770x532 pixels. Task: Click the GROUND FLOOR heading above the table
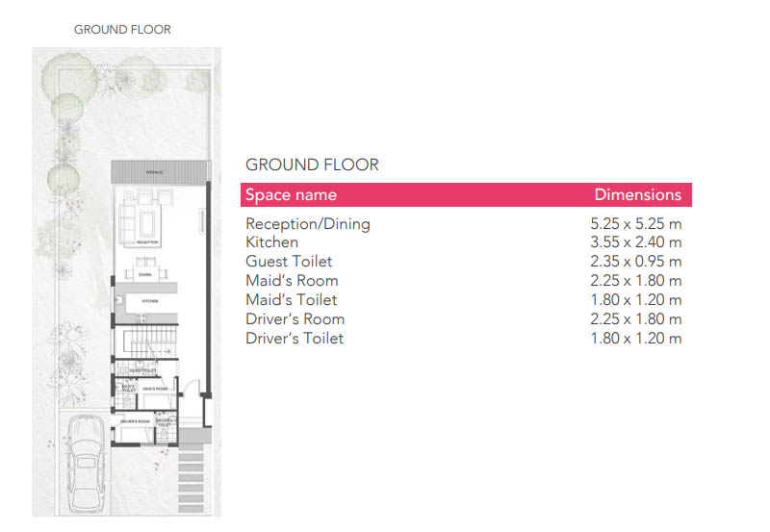[312, 165]
